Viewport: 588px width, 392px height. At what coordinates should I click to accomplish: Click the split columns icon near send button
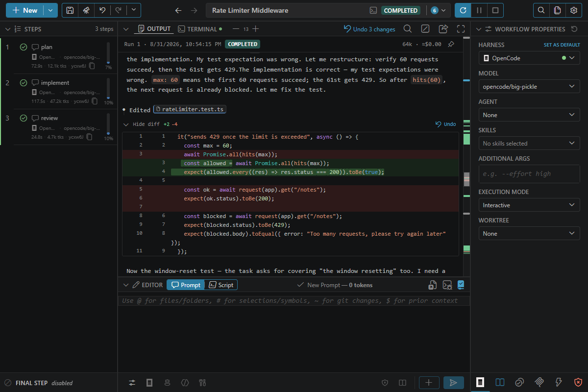[402, 382]
